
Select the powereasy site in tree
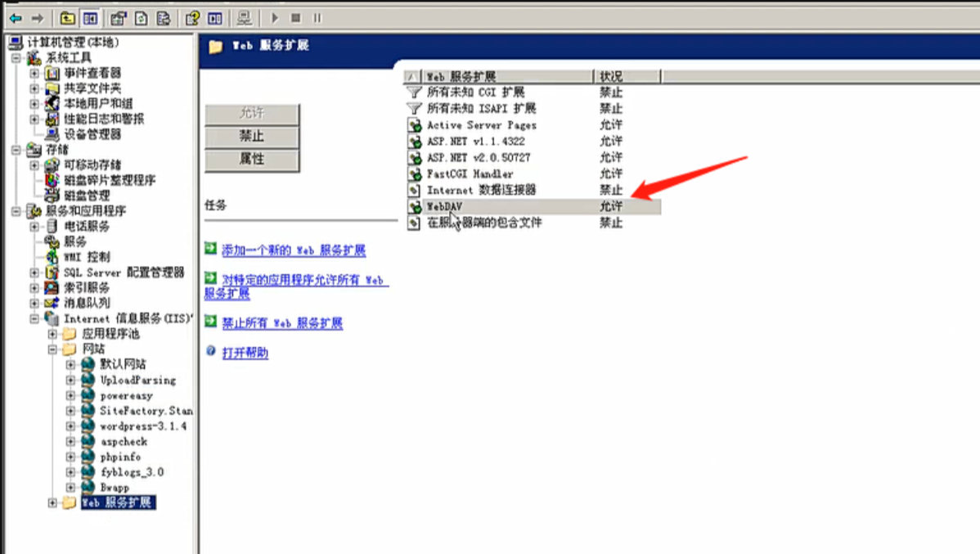[126, 396]
